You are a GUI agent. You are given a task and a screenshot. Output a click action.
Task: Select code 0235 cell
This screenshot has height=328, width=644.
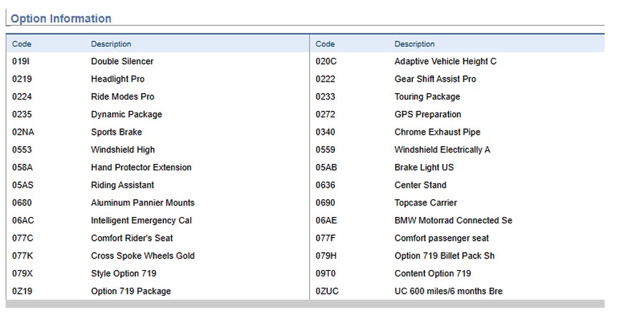[x=21, y=115]
